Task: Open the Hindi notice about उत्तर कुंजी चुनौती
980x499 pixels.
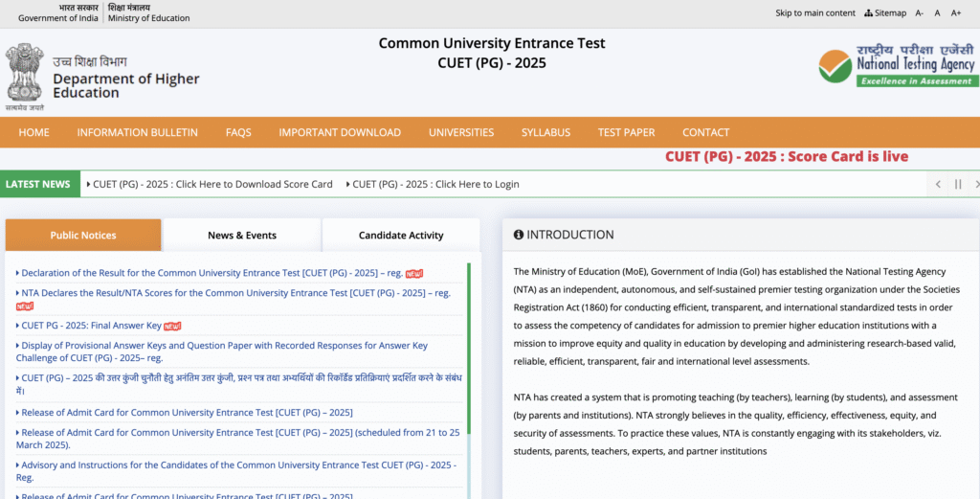Action: 238,385
